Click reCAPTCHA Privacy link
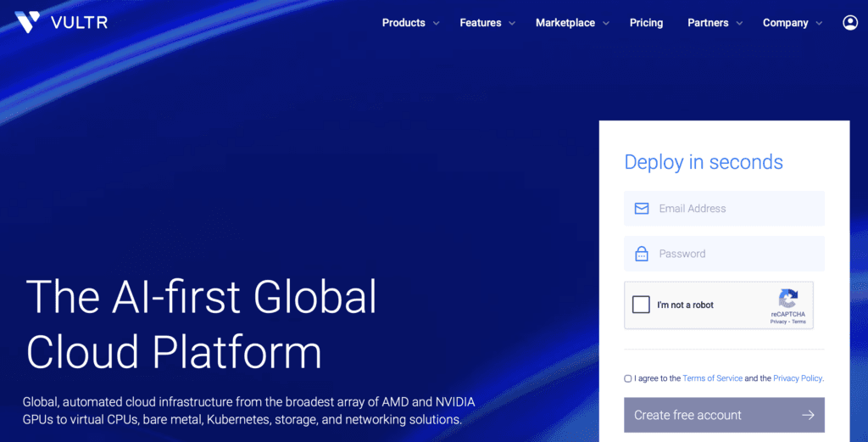This screenshot has height=442, width=868. click(x=778, y=322)
